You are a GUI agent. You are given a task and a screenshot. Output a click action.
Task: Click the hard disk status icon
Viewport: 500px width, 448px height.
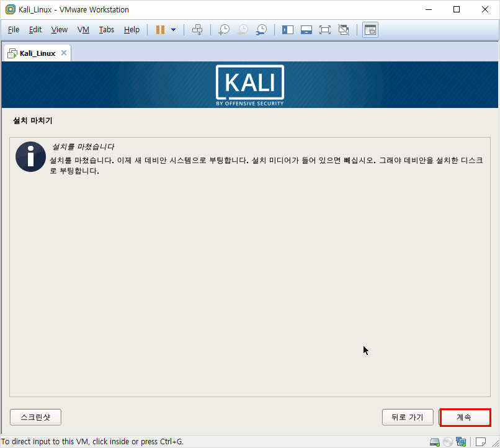435,442
